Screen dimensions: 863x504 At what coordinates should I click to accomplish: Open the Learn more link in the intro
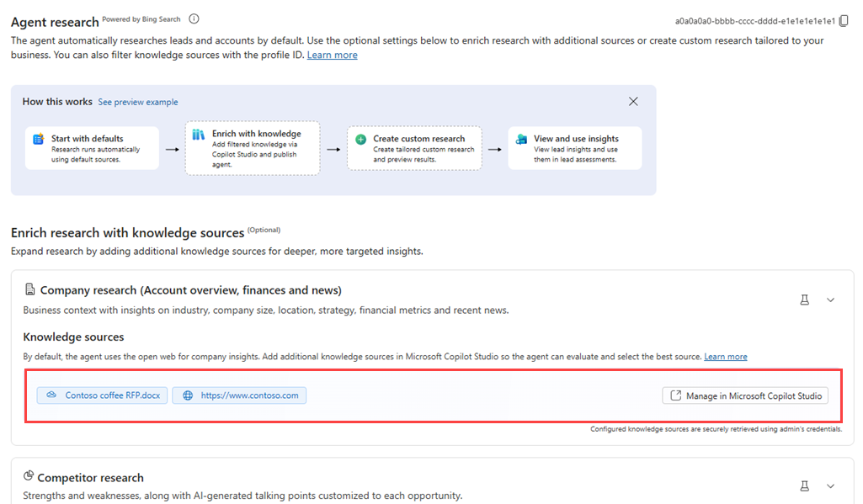pyautogui.click(x=332, y=54)
